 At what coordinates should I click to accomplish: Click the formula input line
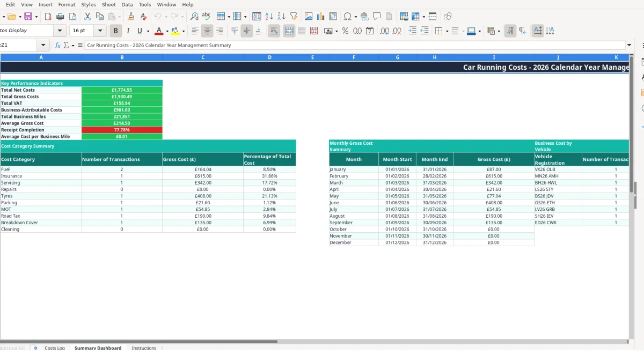(x=355, y=45)
